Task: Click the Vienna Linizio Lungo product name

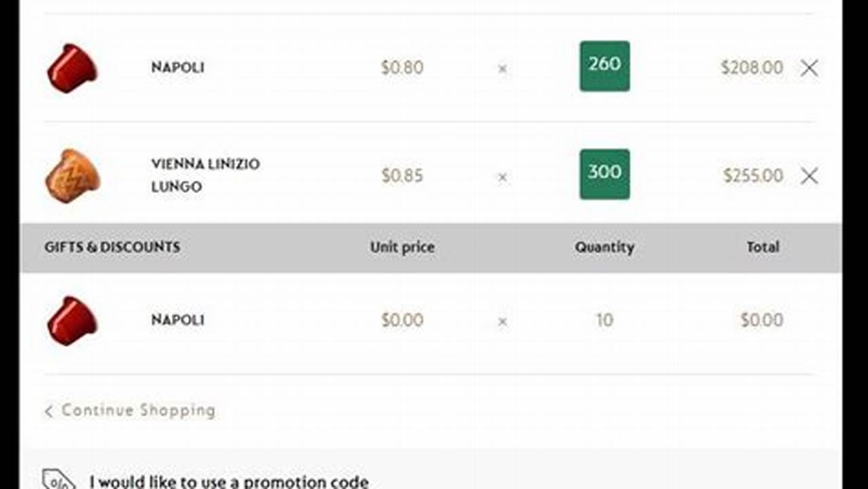Action: tap(205, 175)
